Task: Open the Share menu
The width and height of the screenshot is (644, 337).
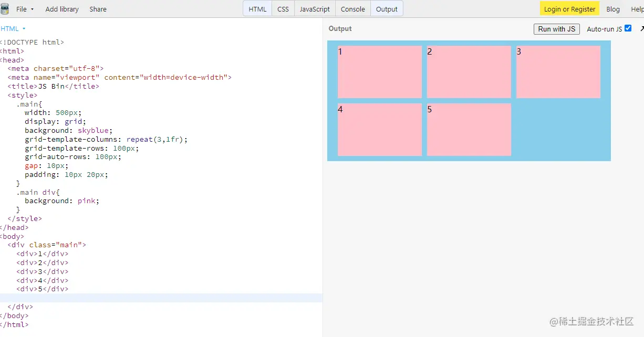Action: [98, 9]
